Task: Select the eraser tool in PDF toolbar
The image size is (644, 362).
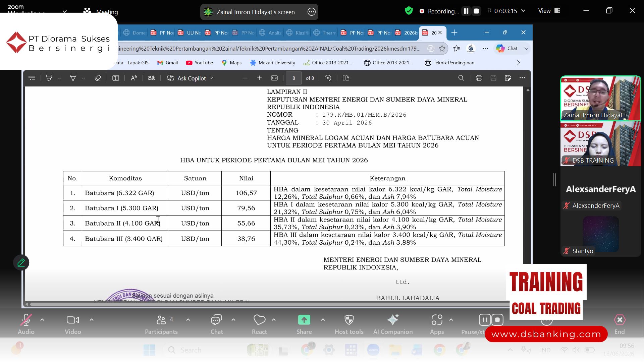Action: click(x=98, y=78)
